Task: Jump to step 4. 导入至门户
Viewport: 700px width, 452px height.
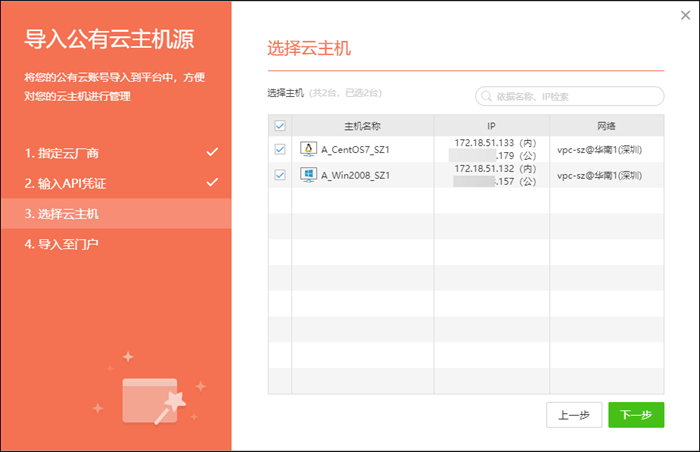Action: click(62, 244)
